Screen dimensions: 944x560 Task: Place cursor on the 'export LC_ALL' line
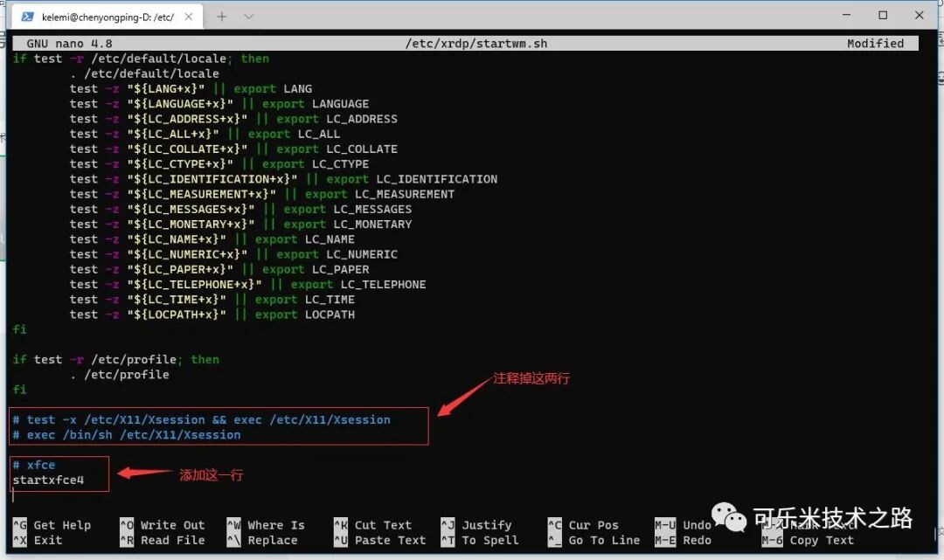(205, 134)
